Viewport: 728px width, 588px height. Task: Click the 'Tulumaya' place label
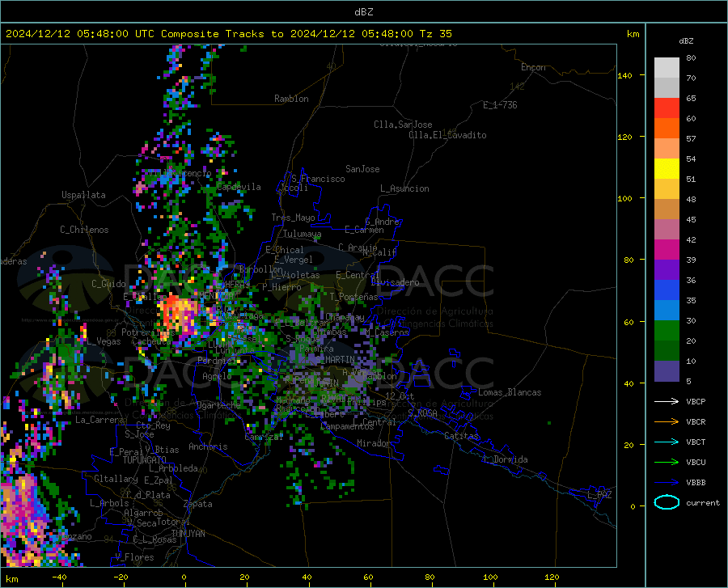[x=302, y=234]
